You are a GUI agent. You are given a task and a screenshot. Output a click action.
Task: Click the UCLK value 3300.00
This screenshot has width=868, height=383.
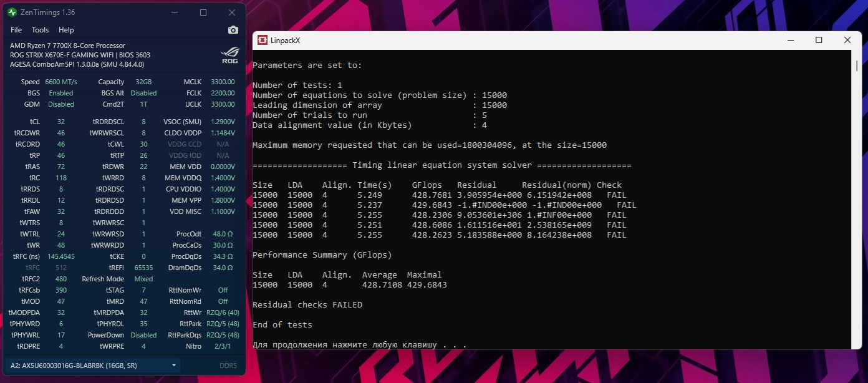(223, 104)
